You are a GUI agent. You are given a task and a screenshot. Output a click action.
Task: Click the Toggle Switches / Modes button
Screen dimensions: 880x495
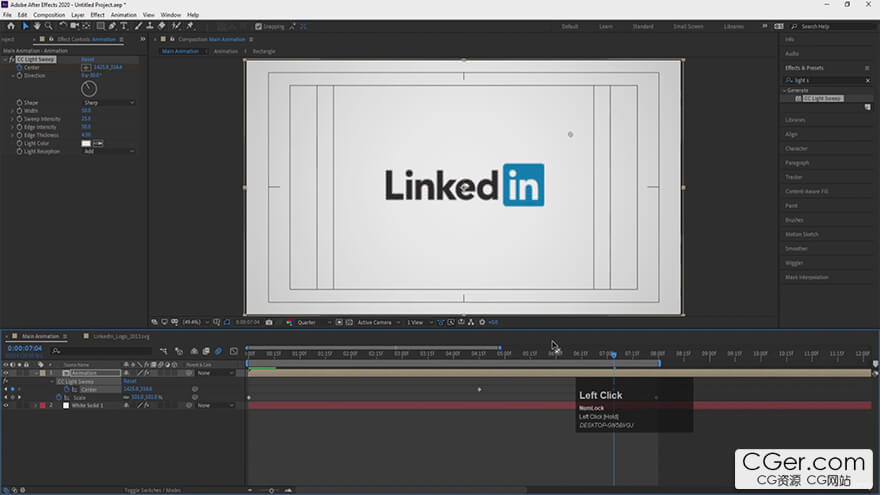(152, 490)
